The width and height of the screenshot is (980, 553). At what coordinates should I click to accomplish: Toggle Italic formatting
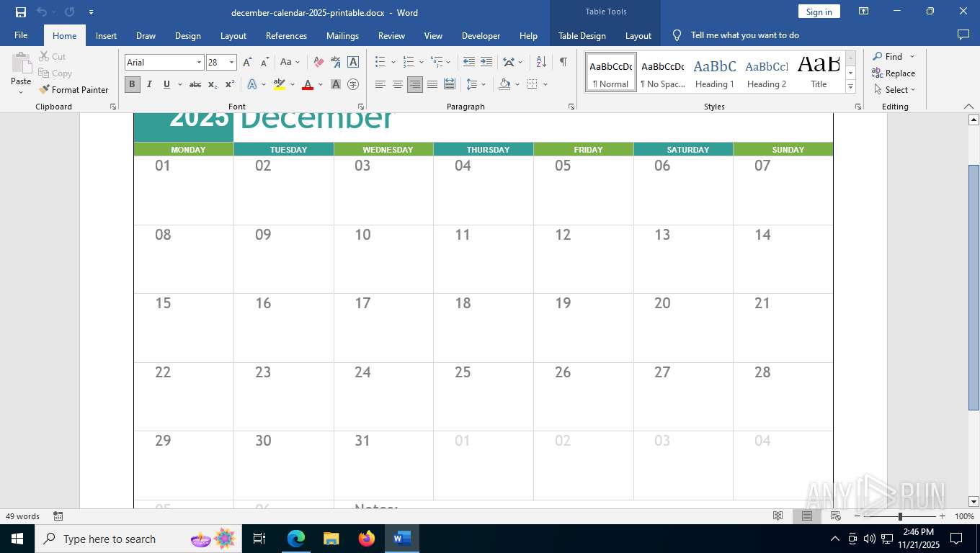[149, 84]
